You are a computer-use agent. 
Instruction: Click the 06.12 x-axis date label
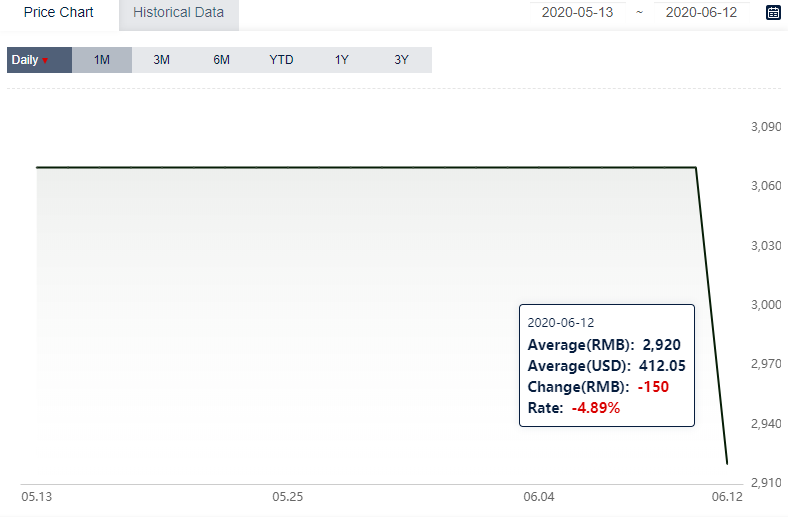pos(727,497)
